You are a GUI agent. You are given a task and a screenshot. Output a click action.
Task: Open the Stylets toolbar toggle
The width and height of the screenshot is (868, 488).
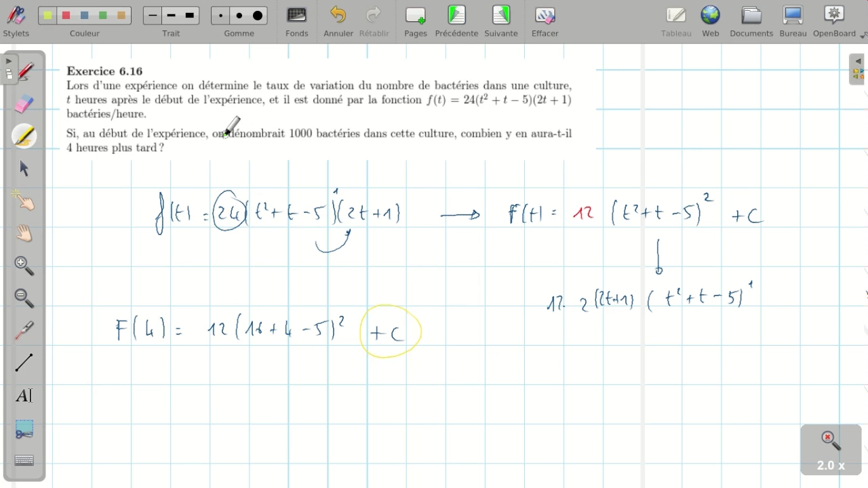(16, 21)
